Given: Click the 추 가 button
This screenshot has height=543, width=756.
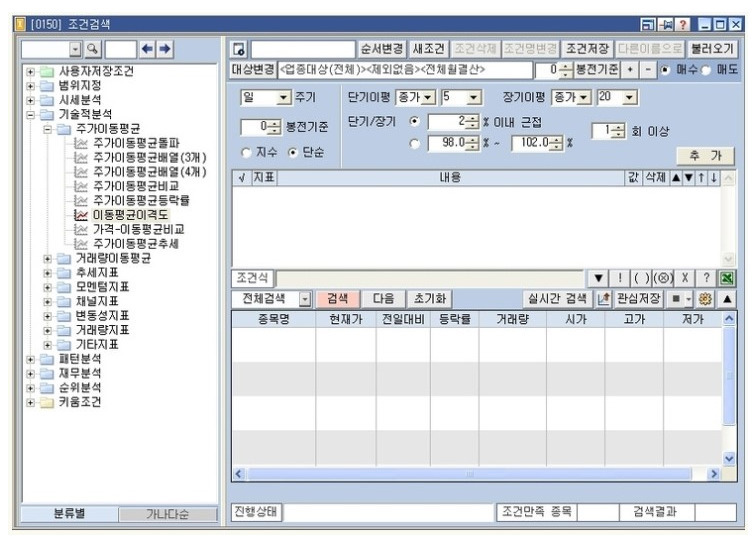Looking at the screenshot, I should pos(704,156).
